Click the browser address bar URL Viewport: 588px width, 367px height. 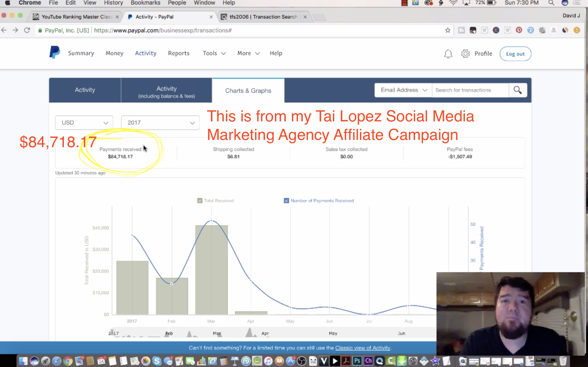point(163,30)
